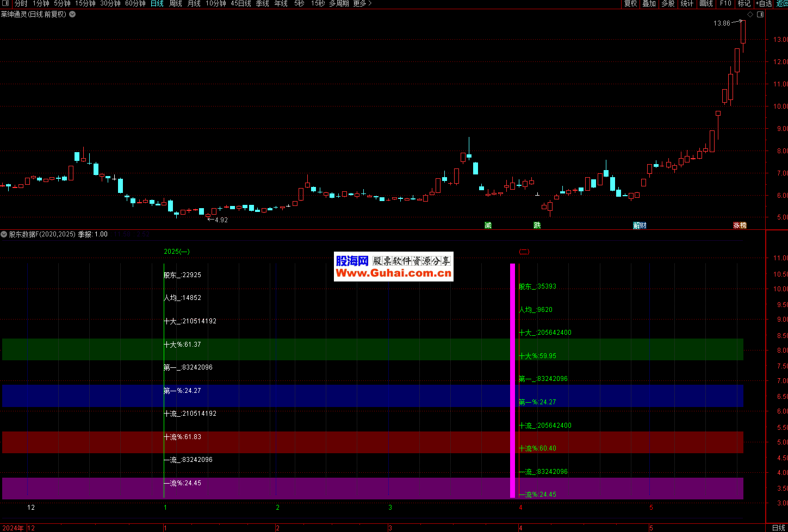Switch to the 15分钟 period tab

point(85,3)
